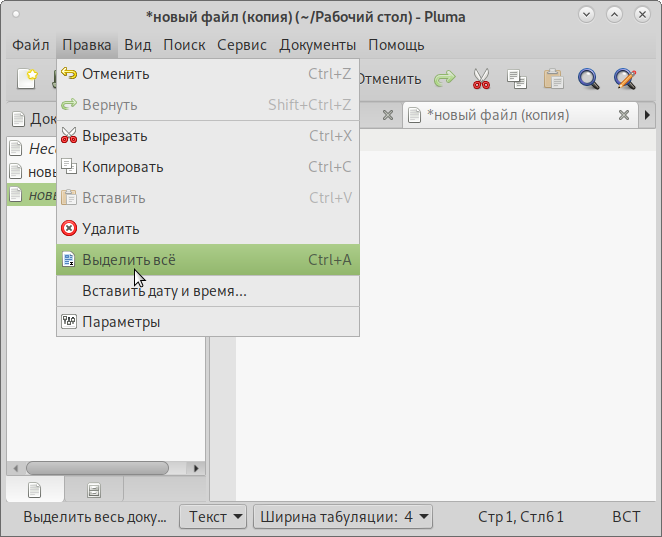Expand the tab list arrow at right

648,115
